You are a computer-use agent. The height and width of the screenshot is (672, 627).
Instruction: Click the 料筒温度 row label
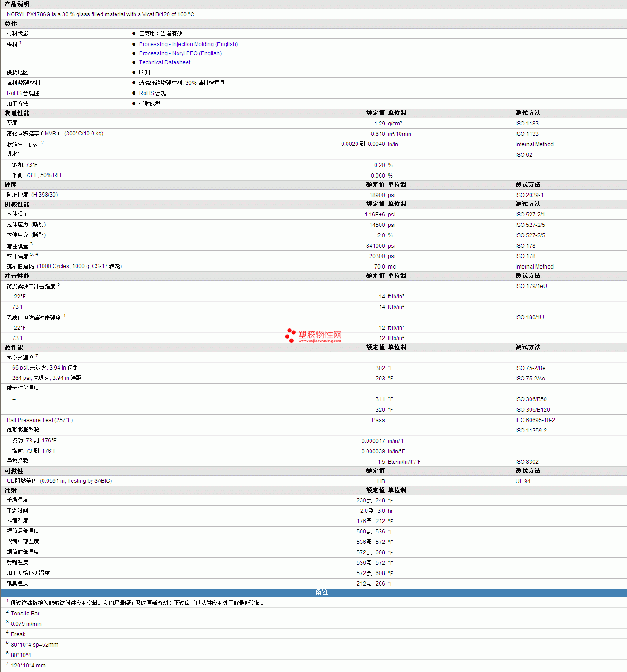pyautogui.click(x=18, y=521)
